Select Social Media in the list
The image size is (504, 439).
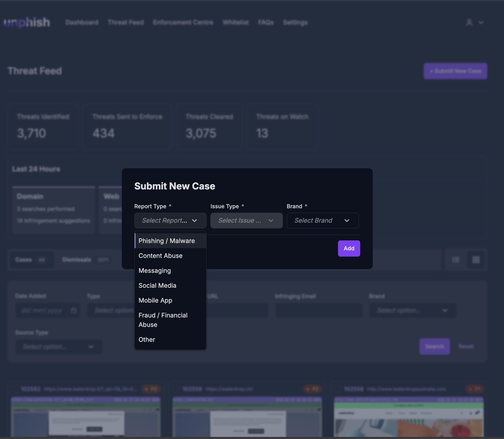(157, 285)
